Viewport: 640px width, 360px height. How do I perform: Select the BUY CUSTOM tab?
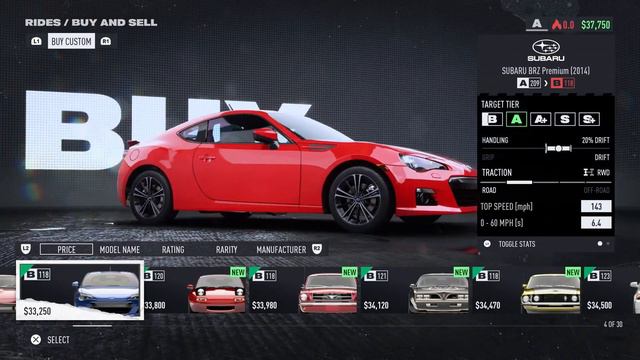click(x=71, y=41)
